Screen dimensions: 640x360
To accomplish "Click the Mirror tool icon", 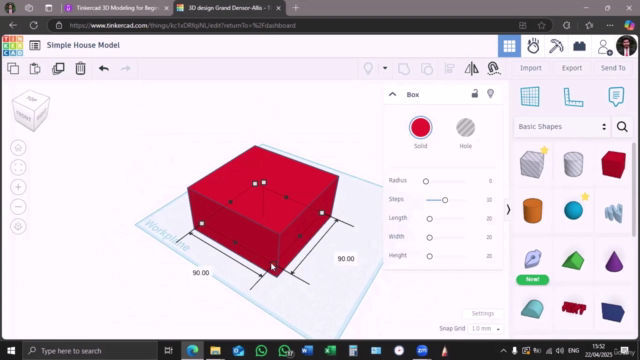I will 471,69.
